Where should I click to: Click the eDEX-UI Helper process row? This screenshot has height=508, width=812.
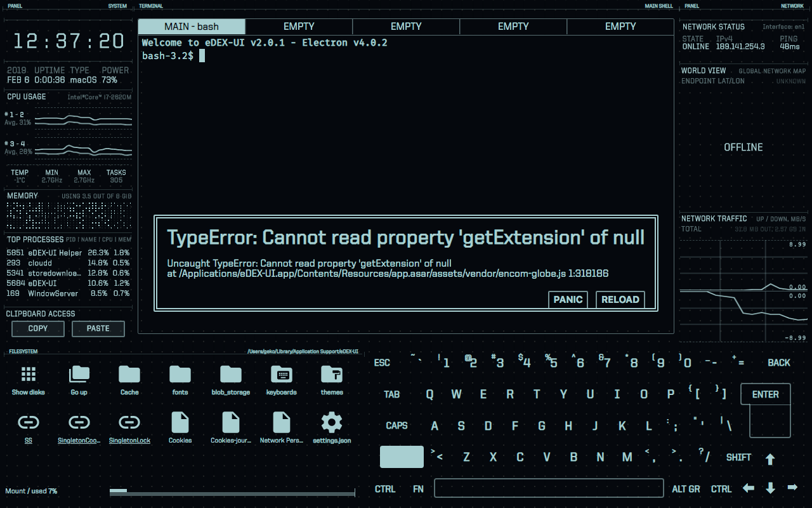point(69,253)
